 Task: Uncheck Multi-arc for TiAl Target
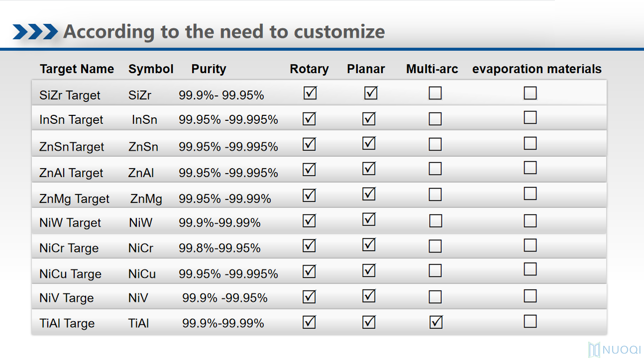click(436, 322)
